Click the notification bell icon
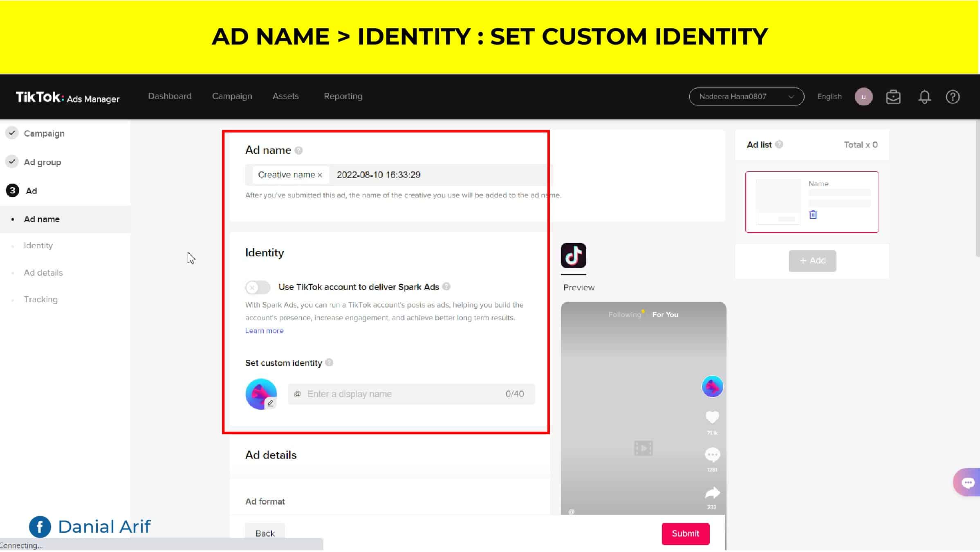Screen dimensions: 980x552 pos(924,97)
